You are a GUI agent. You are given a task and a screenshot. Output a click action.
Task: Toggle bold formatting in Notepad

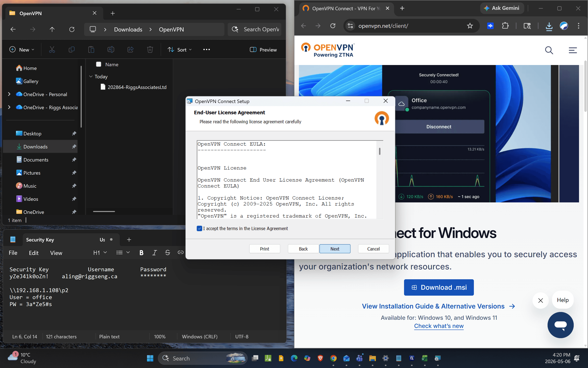point(141,253)
